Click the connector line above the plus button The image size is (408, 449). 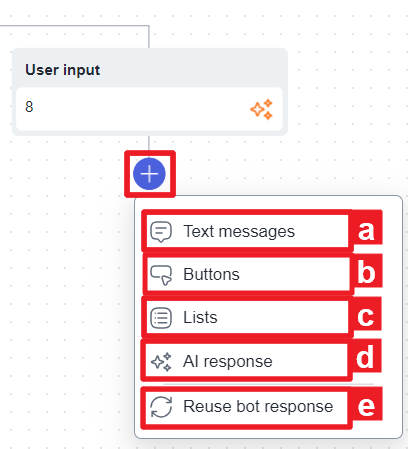tap(149, 143)
